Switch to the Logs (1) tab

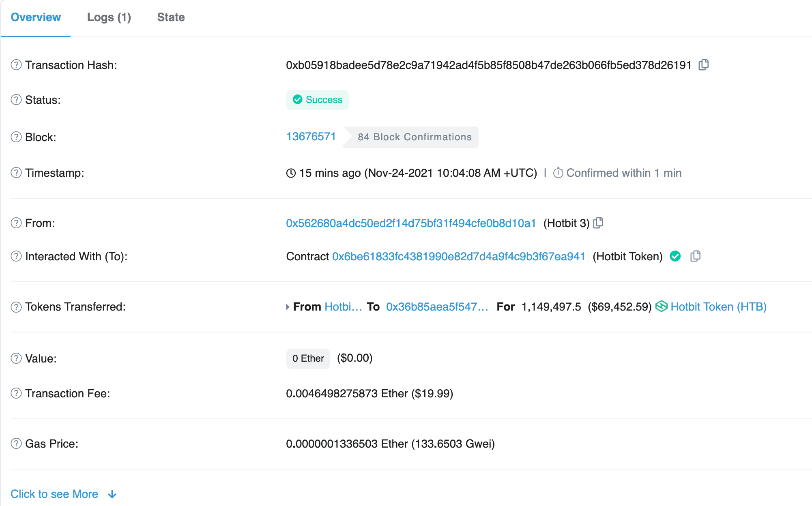coord(109,17)
